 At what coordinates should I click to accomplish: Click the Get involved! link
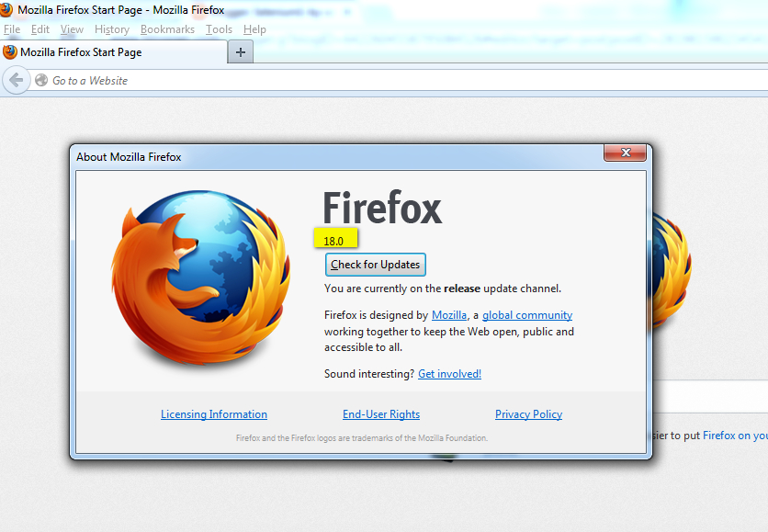[449, 373]
